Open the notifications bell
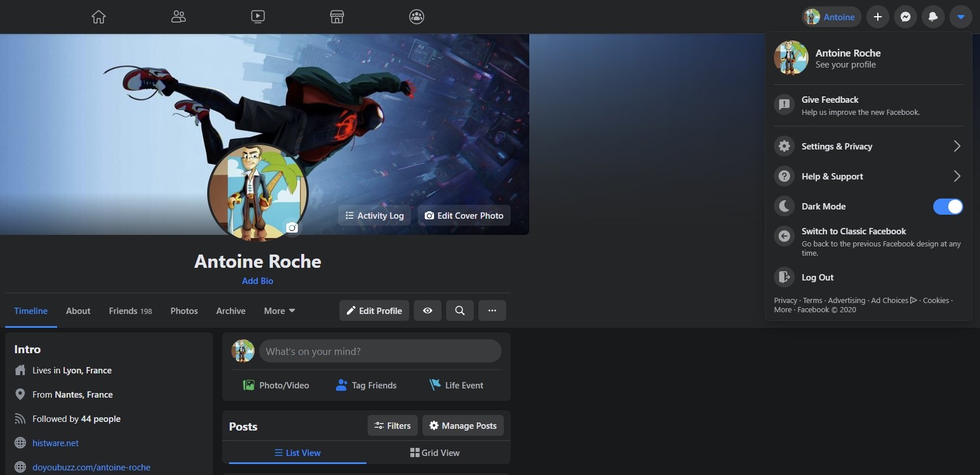Viewport: 980px width, 475px height. tap(933, 17)
